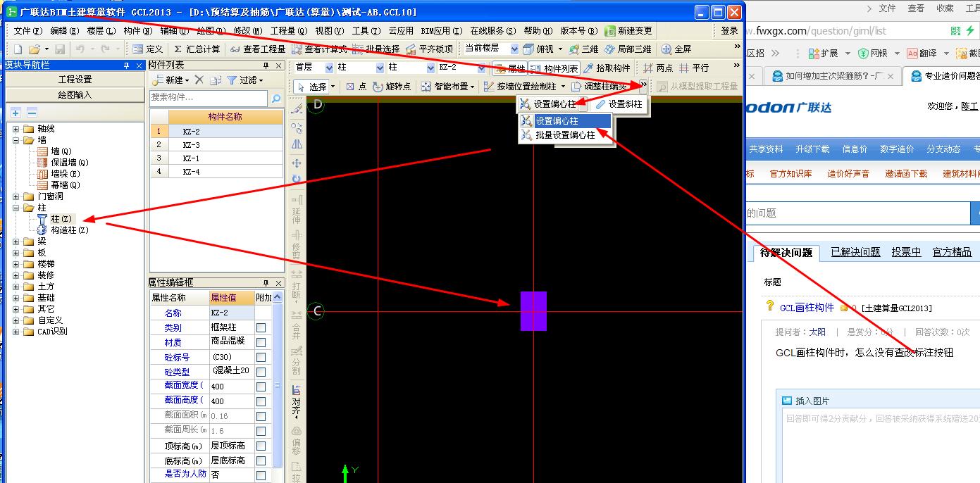Click 新建变更 button in menu bar

(628, 31)
